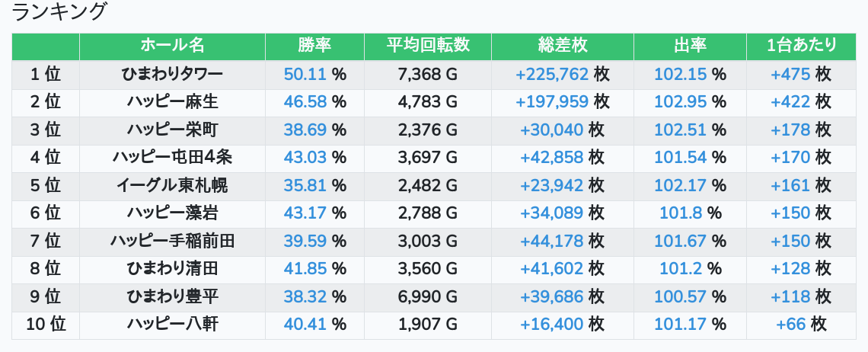Screen dimensions: 868x352
Task: Select the 102.95 payout rate value
Action: (x=680, y=102)
